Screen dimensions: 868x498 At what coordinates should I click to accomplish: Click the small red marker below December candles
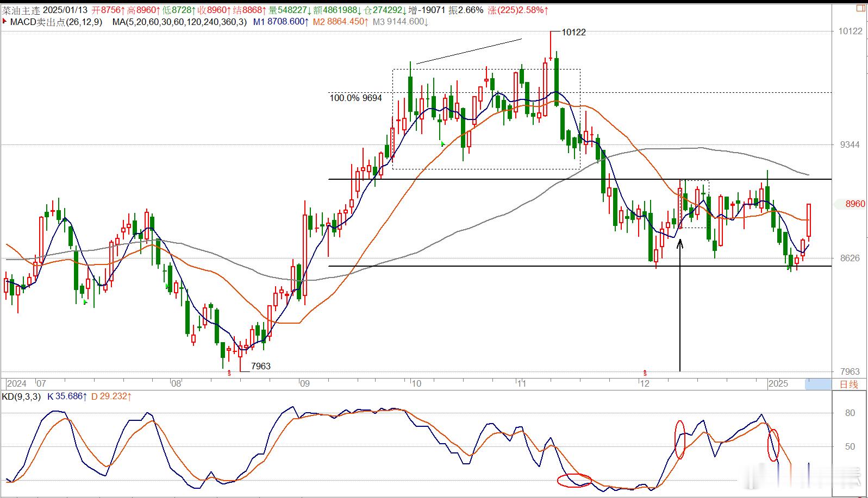click(x=645, y=373)
